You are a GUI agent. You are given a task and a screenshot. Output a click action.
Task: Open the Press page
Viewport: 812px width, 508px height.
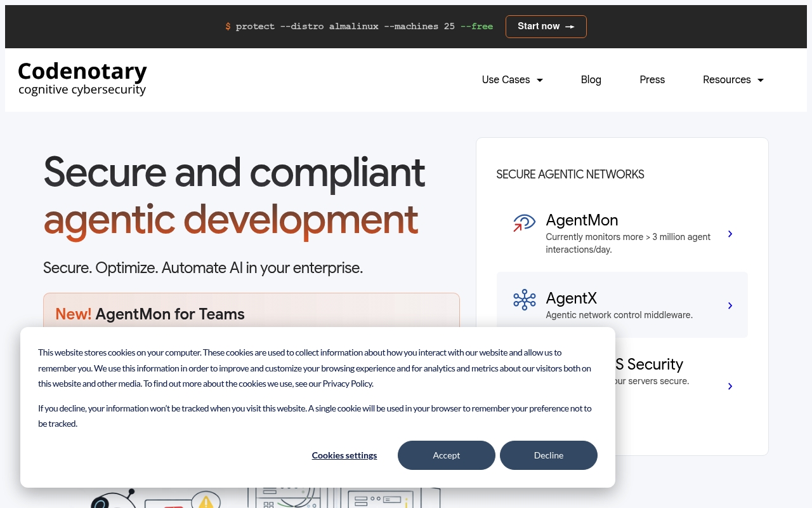(652, 79)
